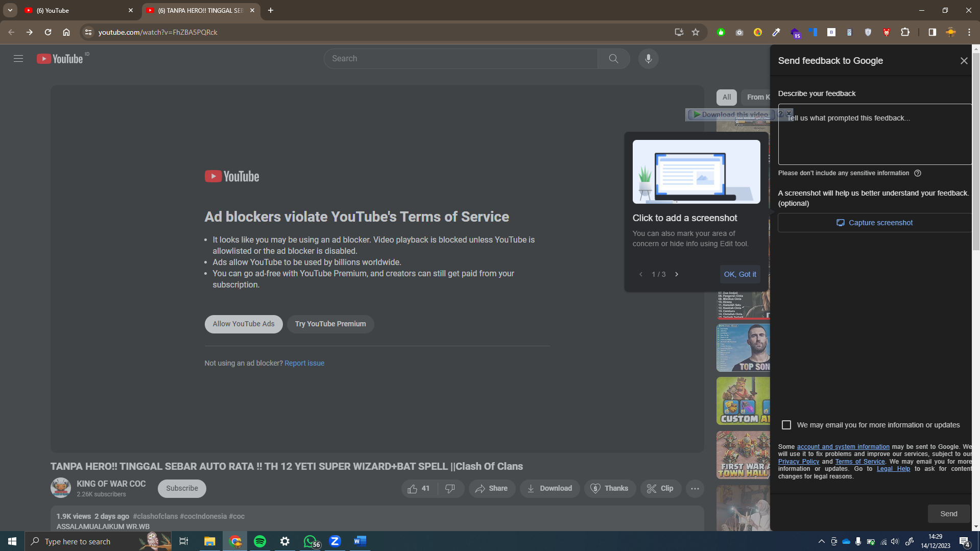Open the YouTube hamburger guide menu
Screen dimensions: 980x551
18,59
